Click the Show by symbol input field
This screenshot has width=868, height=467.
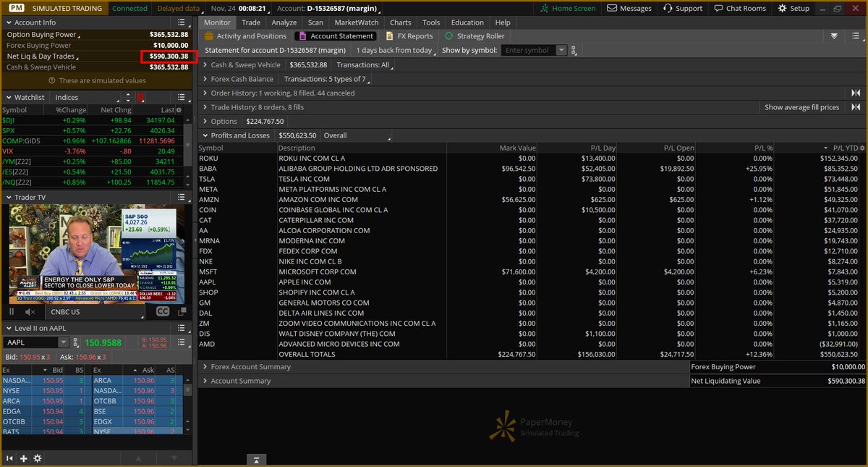point(529,50)
